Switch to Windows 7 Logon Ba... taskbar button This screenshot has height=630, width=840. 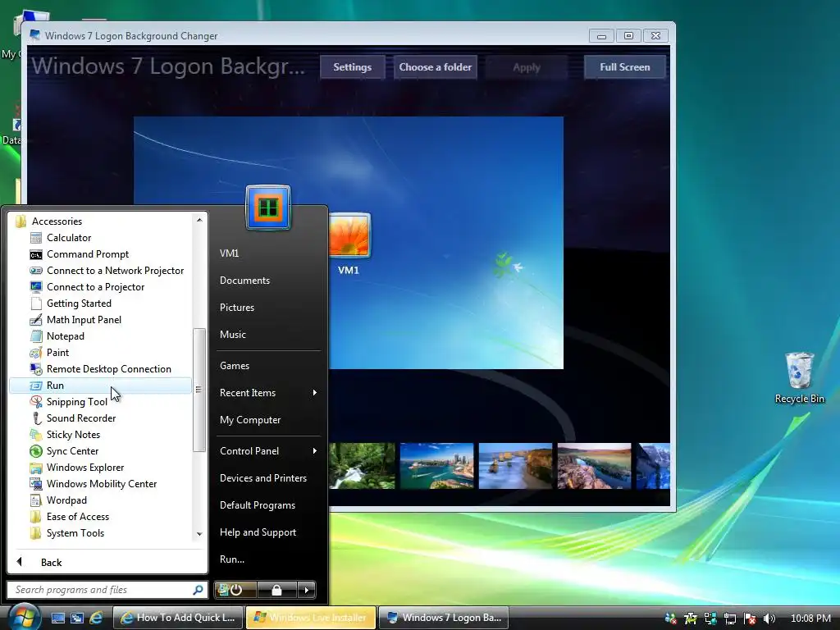[x=444, y=618]
